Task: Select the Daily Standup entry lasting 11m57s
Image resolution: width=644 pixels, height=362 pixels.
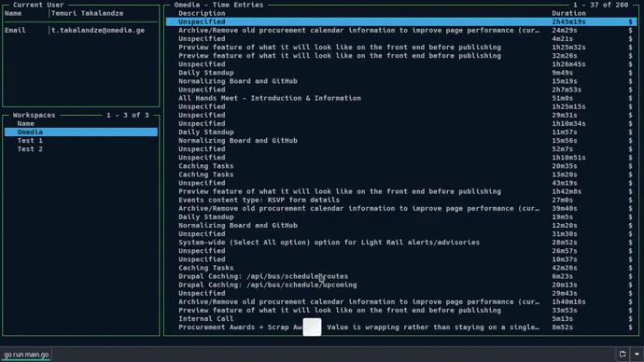Action: click(x=401, y=132)
